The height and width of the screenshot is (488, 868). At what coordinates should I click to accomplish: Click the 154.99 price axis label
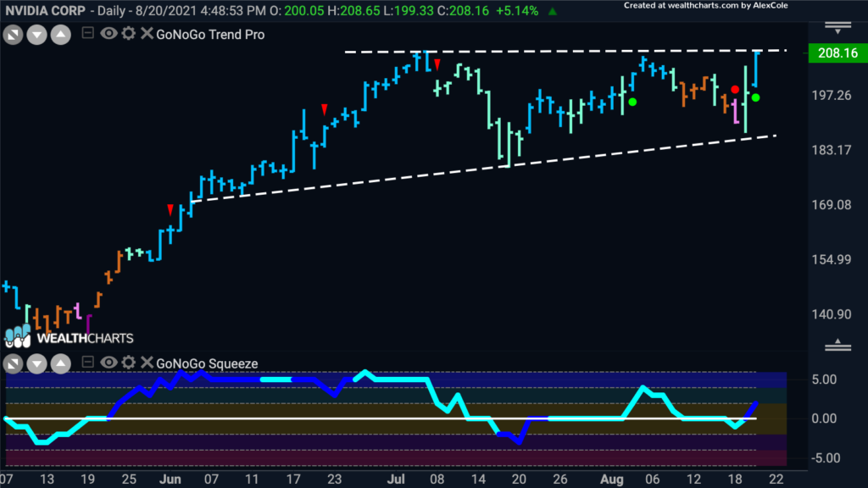(832, 260)
